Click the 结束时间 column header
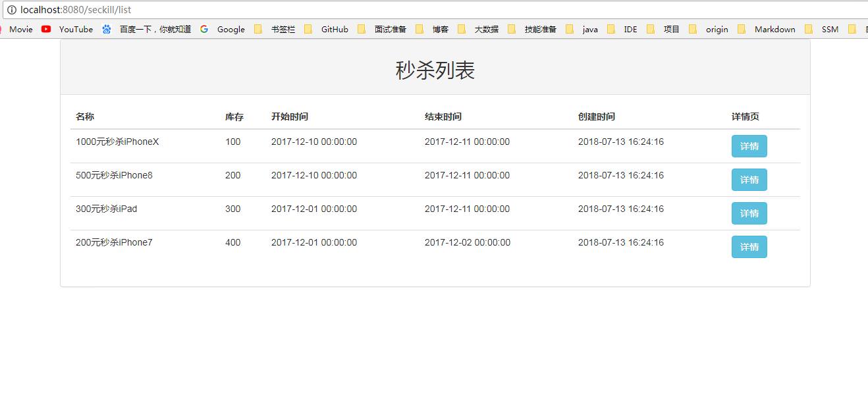The image size is (868, 395). click(443, 117)
